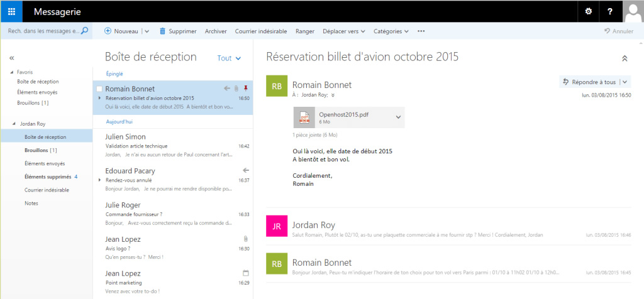This screenshot has width=644, height=299.
Task: Expand recipients chevron next to Jordan Roy
Action: pos(333,95)
